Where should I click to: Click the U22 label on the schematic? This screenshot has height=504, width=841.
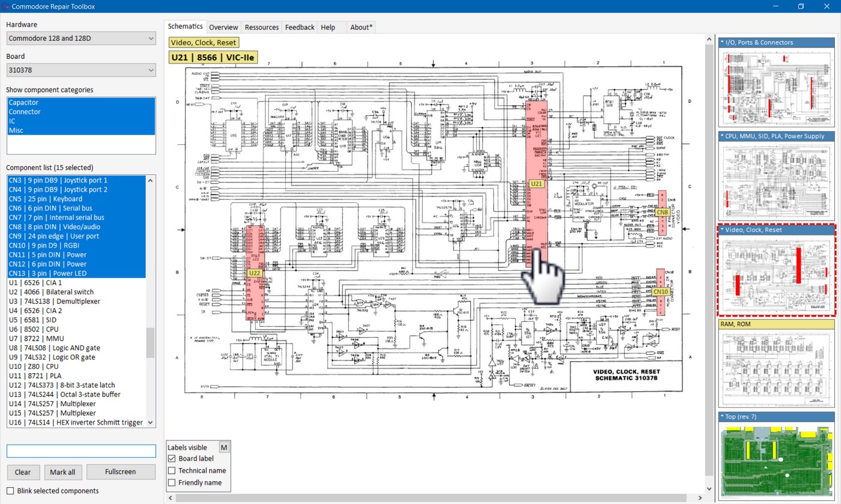[x=255, y=273]
